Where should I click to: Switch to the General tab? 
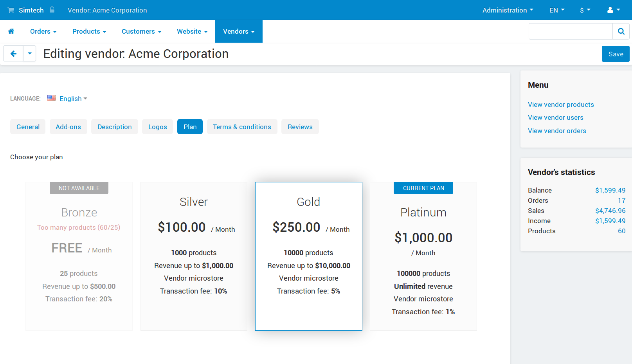click(28, 127)
